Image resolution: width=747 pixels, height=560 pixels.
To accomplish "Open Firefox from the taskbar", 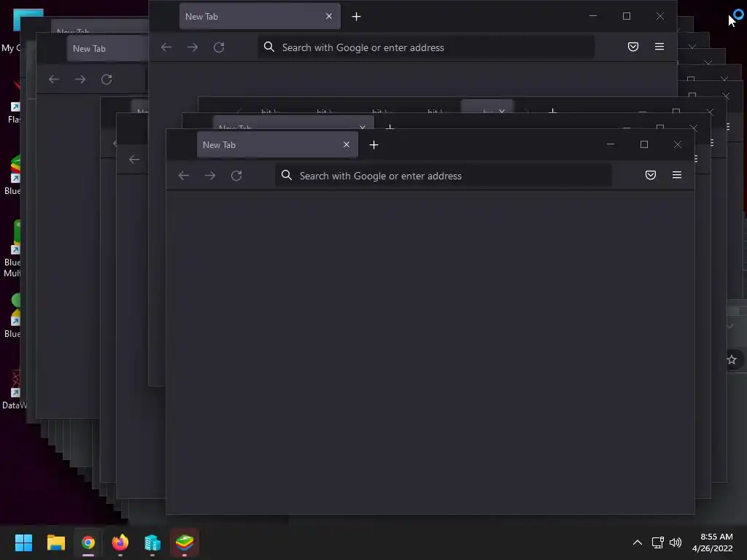I will pos(120,542).
